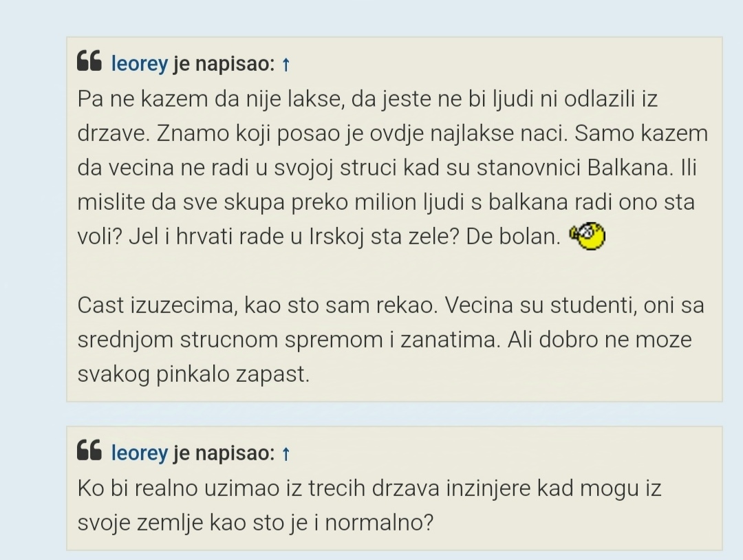The height and width of the screenshot is (560, 743).
Task: Click 'je napisao:' text in second quote
Action: [x=224, y=453]
